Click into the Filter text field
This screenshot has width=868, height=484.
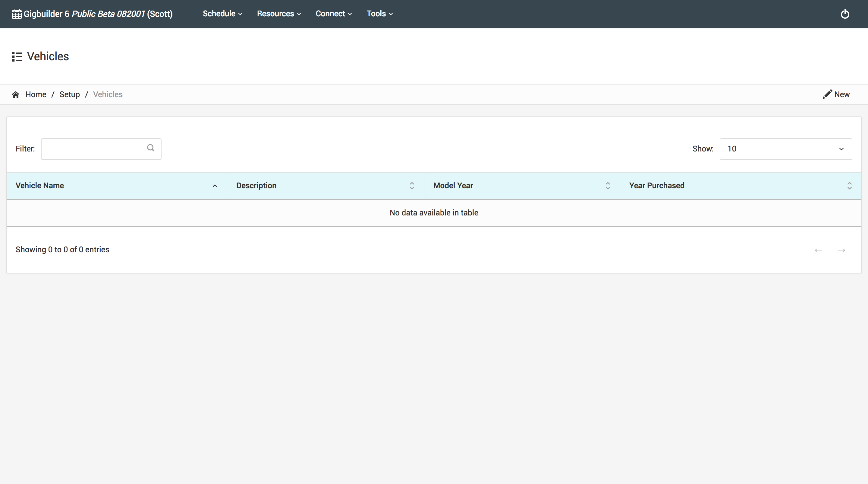[93, 149]
